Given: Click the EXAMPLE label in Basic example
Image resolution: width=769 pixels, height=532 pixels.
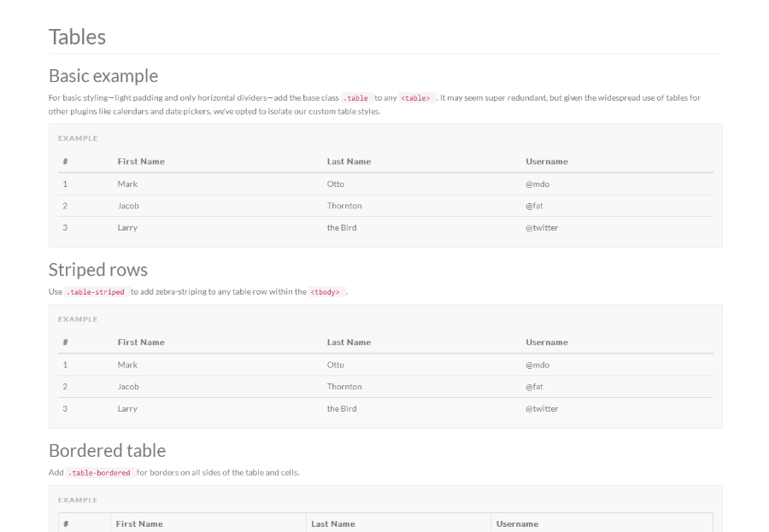Looking at the screenshot, I should pyautogui.click(x=78, y=138).
